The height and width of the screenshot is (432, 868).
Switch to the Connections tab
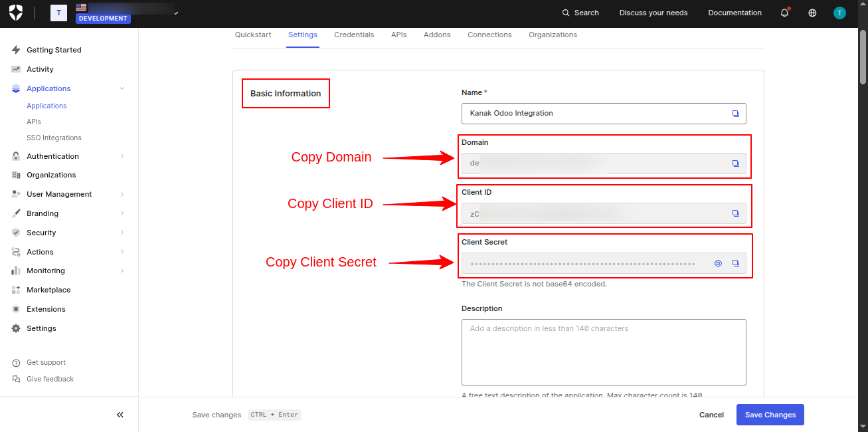[489, 35]
